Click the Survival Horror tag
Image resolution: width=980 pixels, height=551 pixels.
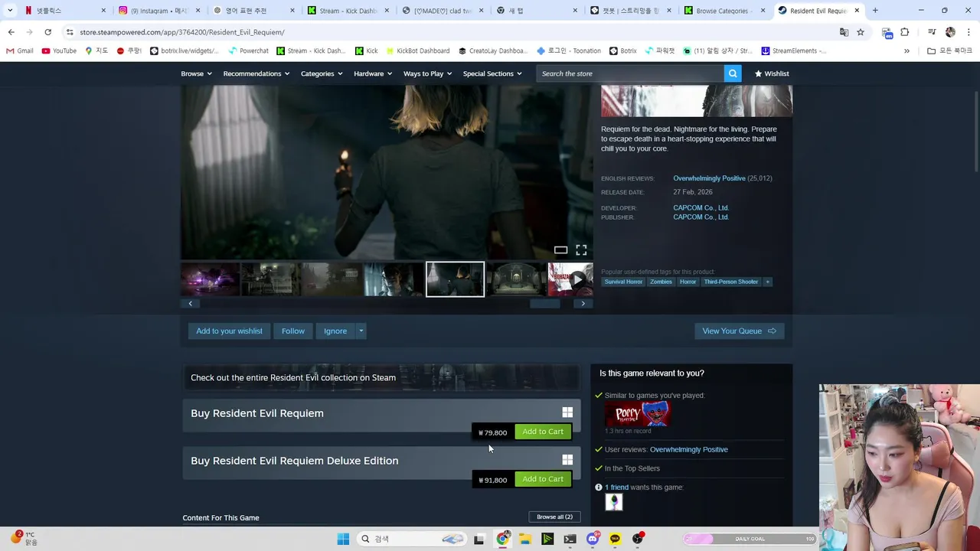(623, 282)
